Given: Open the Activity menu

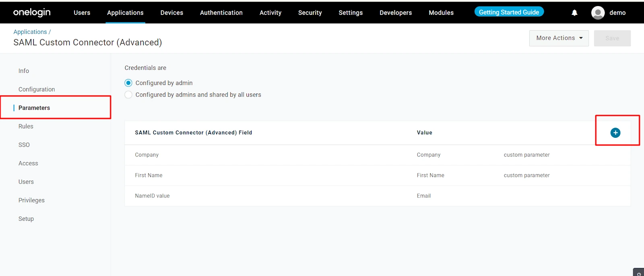Looking at the screenshot, I should pos(270,12).
